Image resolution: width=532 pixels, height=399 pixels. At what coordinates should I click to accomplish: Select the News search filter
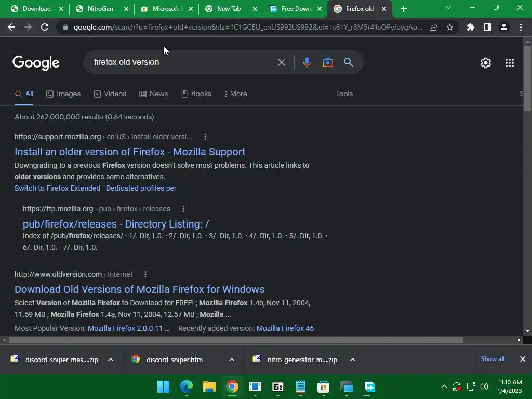154,94
